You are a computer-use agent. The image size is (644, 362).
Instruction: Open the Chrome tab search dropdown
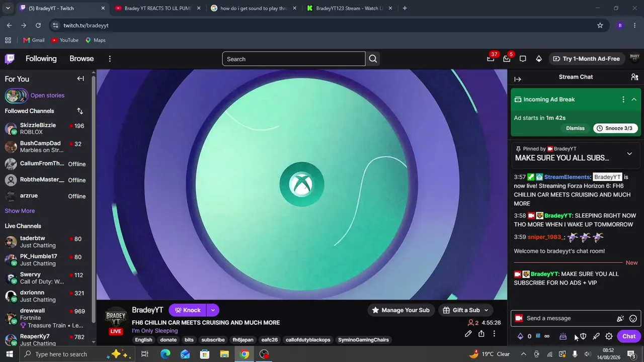8,8
